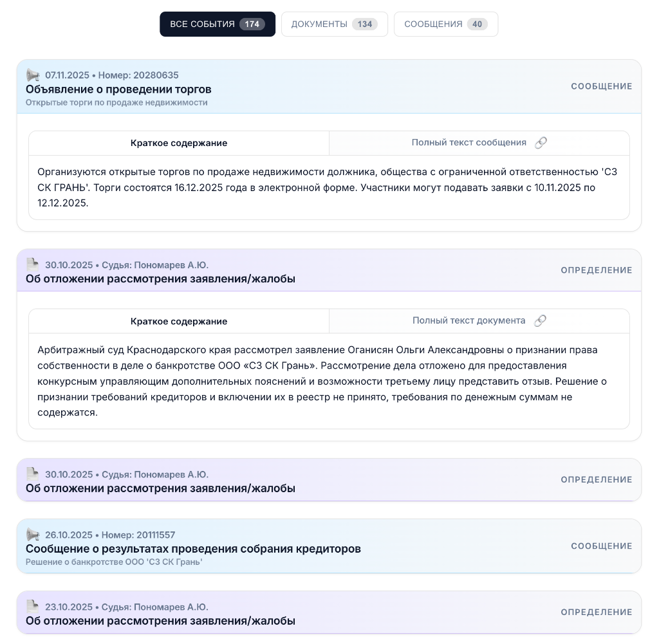
Task: Click the chain-link icon beside 'Полный текст сообщения'
Action: point(541,142)
